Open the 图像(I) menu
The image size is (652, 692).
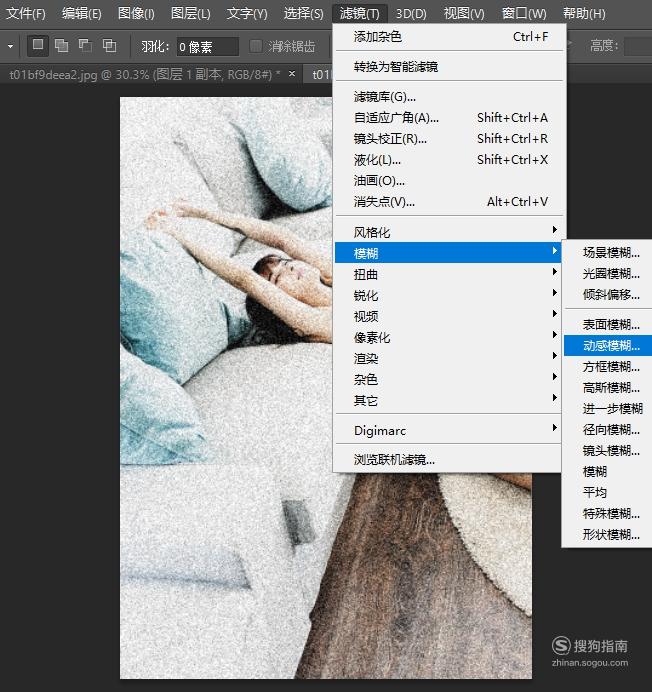[x=136, y=14]
